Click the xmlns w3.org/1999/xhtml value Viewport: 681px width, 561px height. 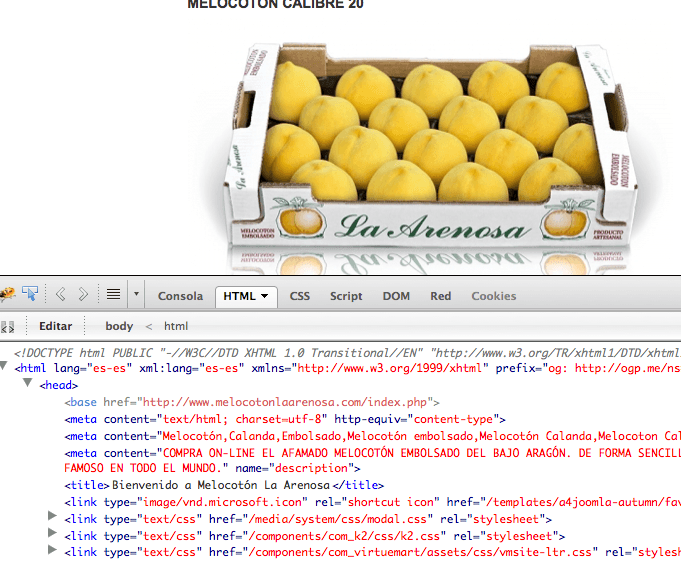click(391, 368)
